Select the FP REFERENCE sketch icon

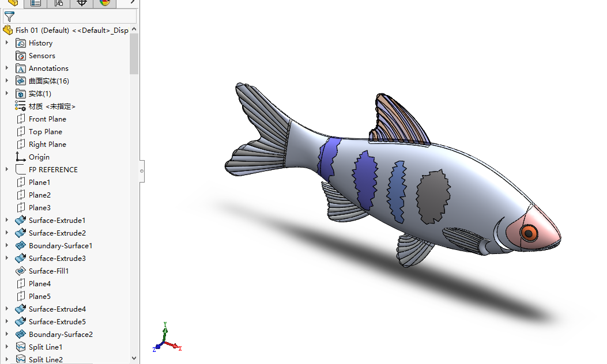tap(21, 169)
